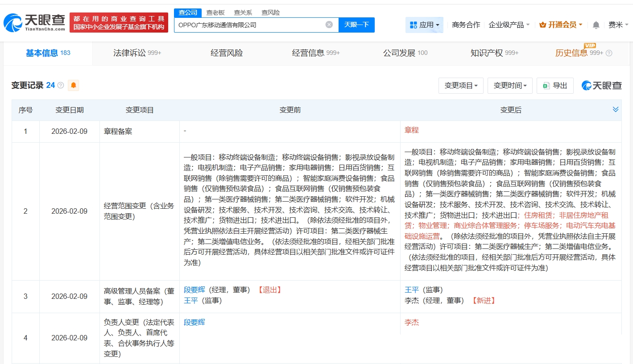Open notifications bell icon in header
Screen dimensions: 633x364
(596, 25)
